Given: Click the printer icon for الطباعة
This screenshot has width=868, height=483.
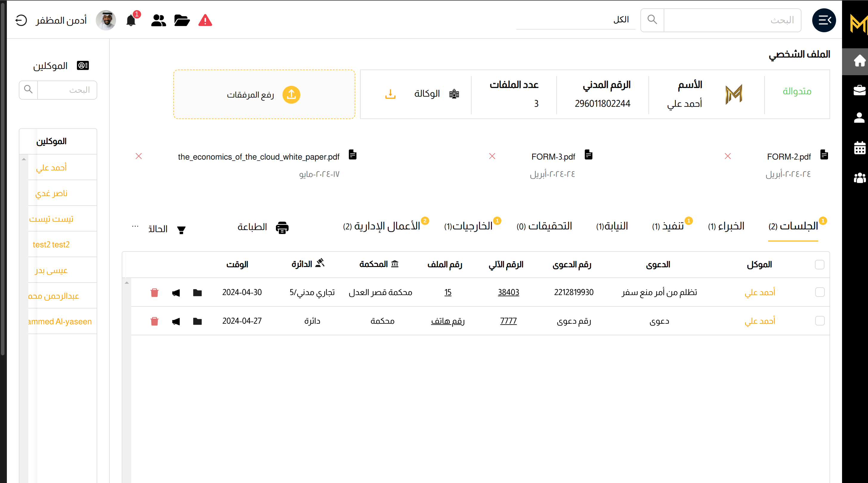Looking at the screenshot, I should pyautogui.click(x=282, y=228).
